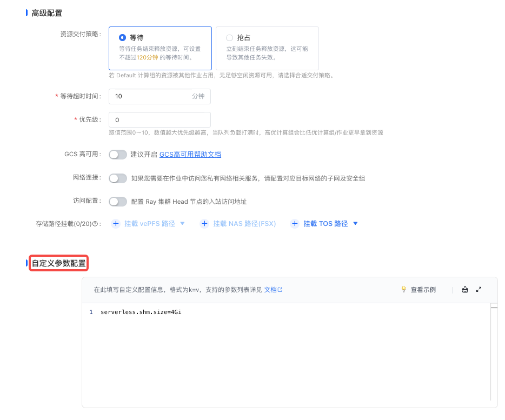Enable the GCS 高可用 toggle switch
Image resolution: width=505 pixels, height=420 pixels.
click(118, 155)
